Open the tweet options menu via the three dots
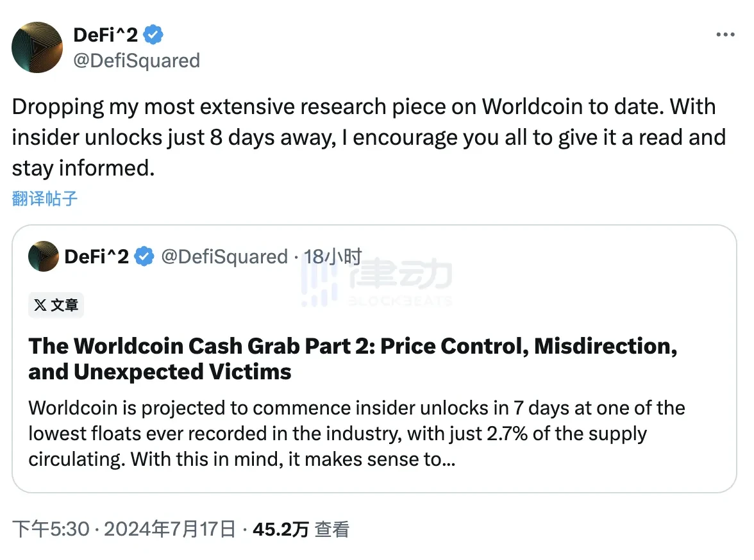Screen dimensions: 754x560 (x=725, y=34)
